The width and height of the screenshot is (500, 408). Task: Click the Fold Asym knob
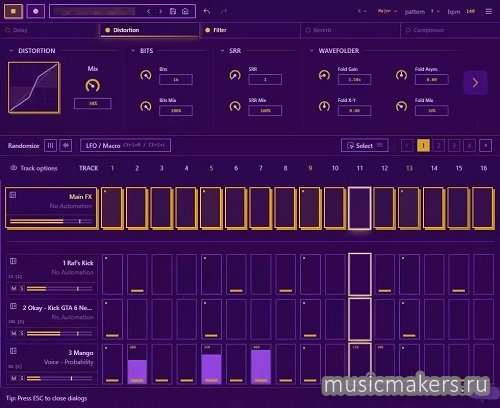click(401, 75)
